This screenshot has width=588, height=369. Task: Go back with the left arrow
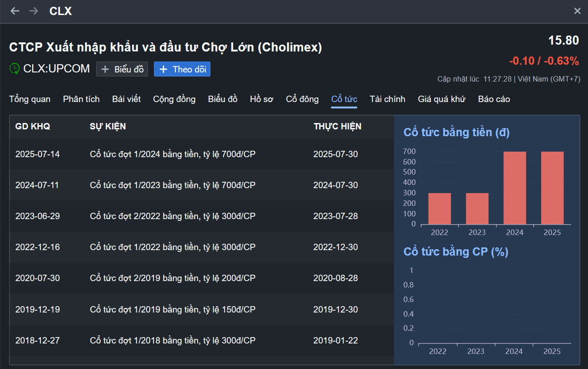pyautogui.click(x=15, y=11)
